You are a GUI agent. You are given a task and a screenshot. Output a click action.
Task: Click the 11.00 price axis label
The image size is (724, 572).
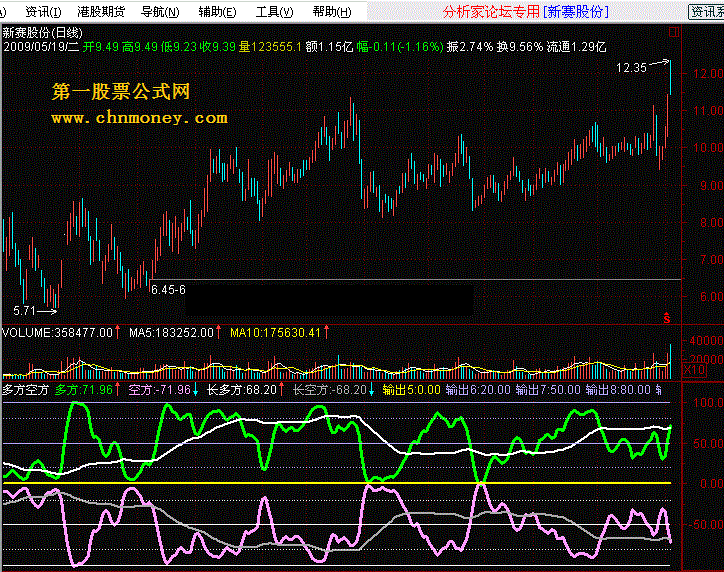707,111
